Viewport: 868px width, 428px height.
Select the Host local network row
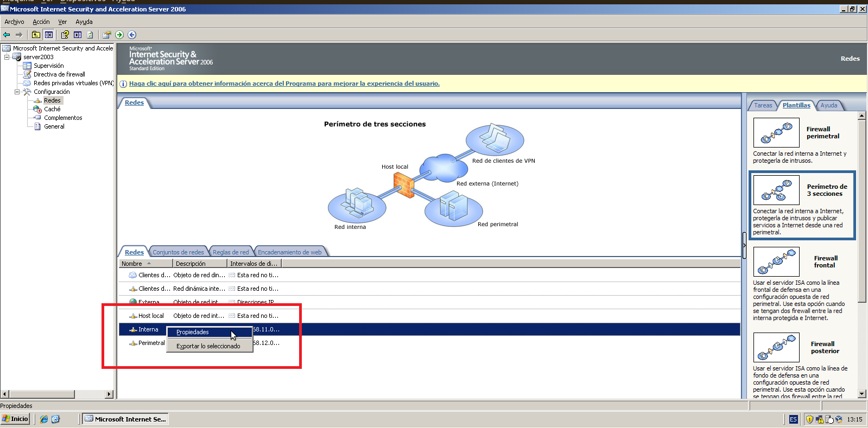click(x=429, y=316)
